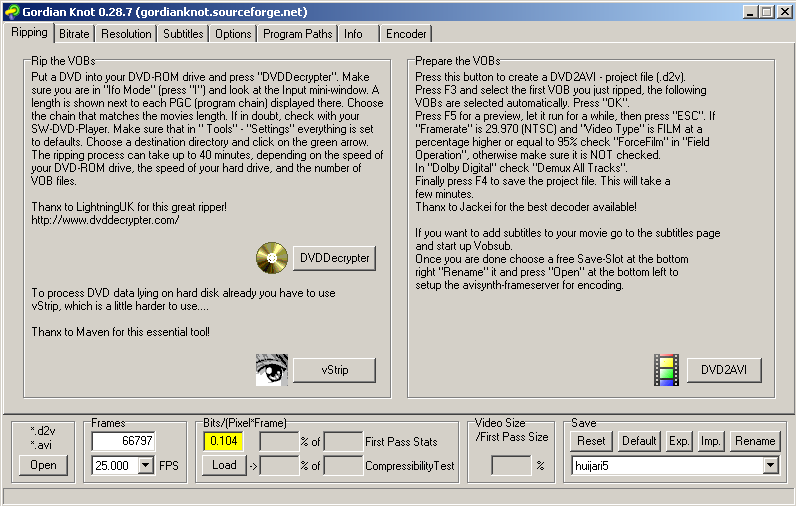Expand the FPS dropdown arrow
Viewport: 796px width, 506px height.
tap(146, 465)
